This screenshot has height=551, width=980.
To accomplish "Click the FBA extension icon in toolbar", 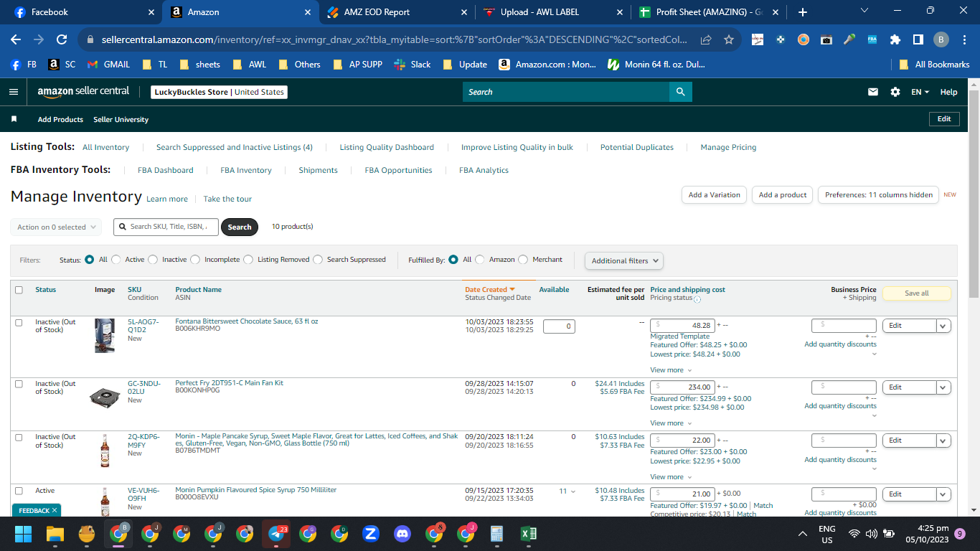I will point(872,40).
